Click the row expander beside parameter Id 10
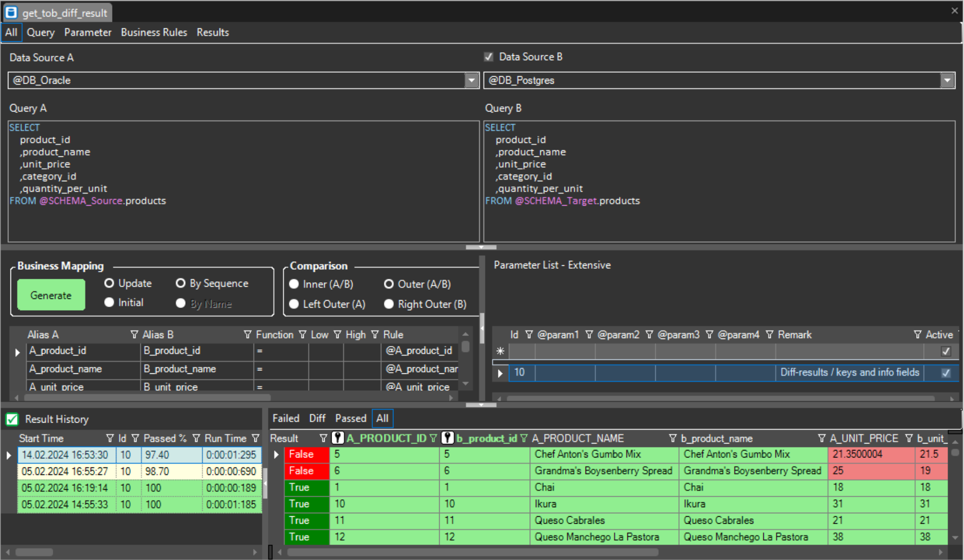The image size is (964, 560). (500, 372)
